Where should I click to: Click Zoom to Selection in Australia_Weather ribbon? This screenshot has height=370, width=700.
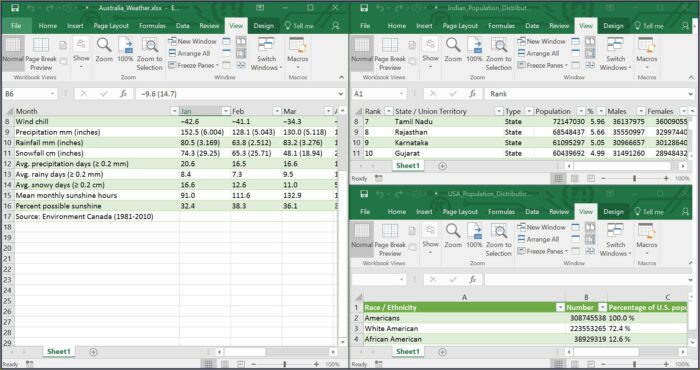[150, 54]
